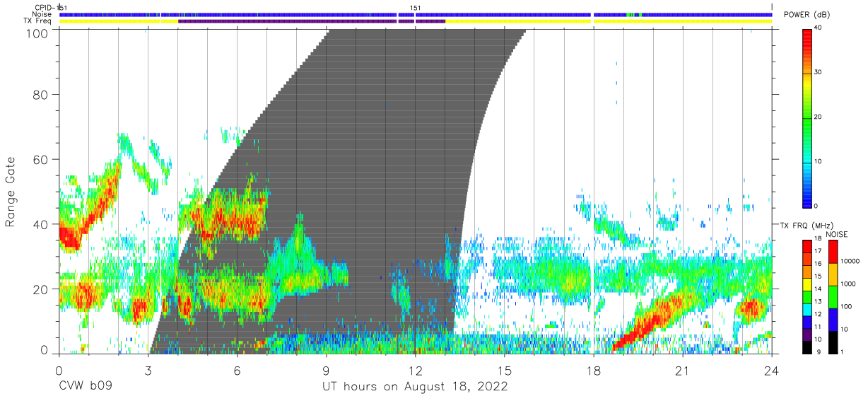Click the UT hours on August 18, 2022 label
Viewport: 868px width, 401px height.
[x=415, y=388]
